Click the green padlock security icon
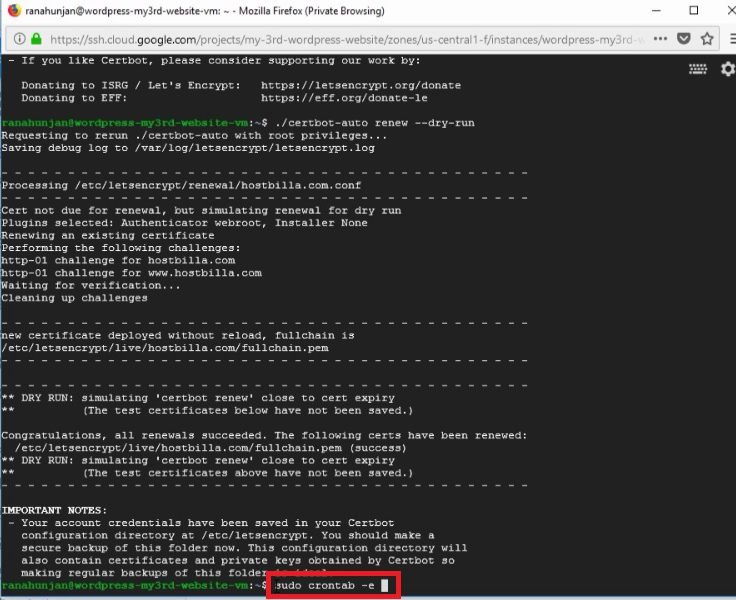This screenshot has width=736, height=600. [x=36, y=39]
